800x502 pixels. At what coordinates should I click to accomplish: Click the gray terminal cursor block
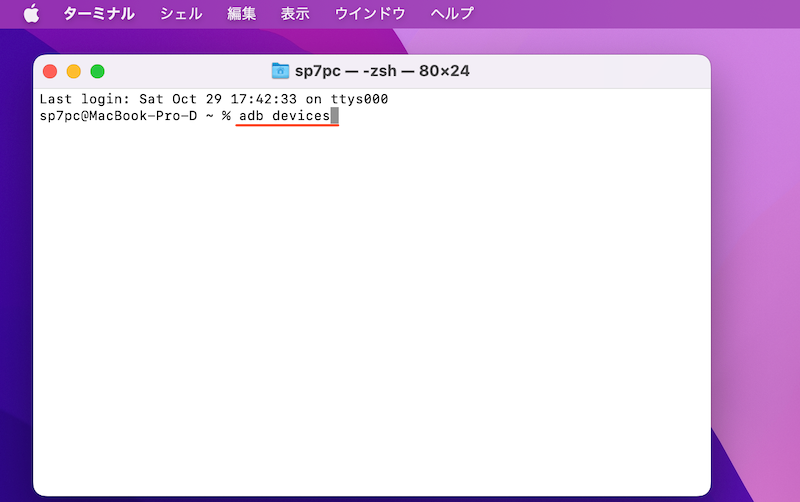(335, 116)
